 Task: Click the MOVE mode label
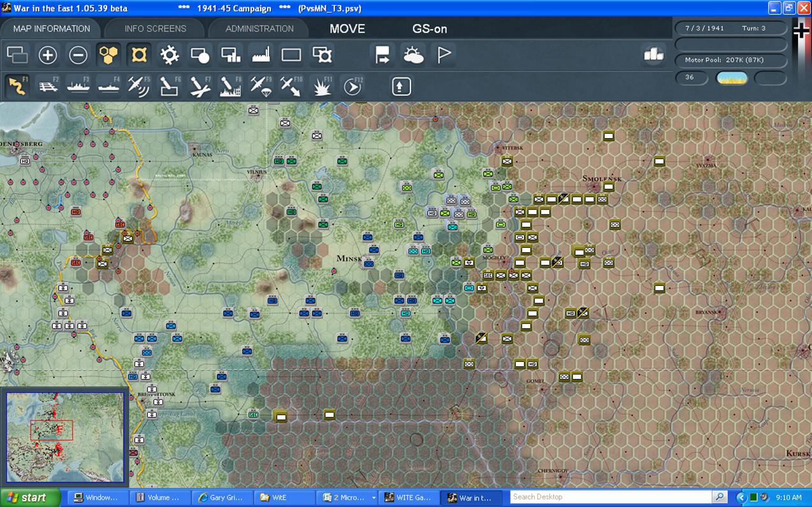[347, 29]
